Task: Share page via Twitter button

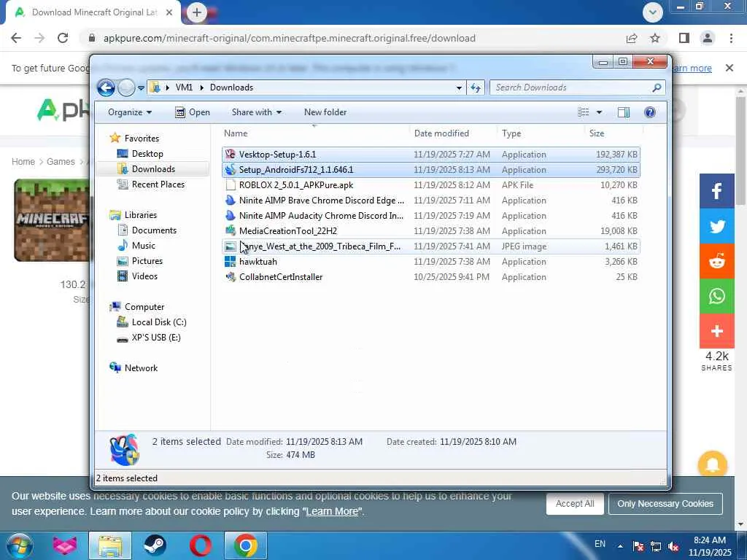Action: [717, 226]
